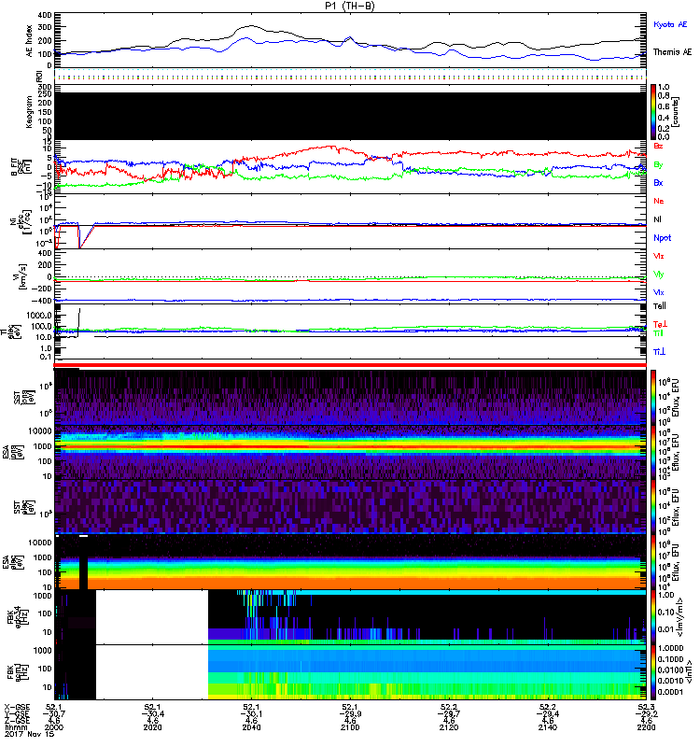Click the plot title "P1 (TH-B)"
Viewport: 700px width, 747px height.
coord(349,6)
